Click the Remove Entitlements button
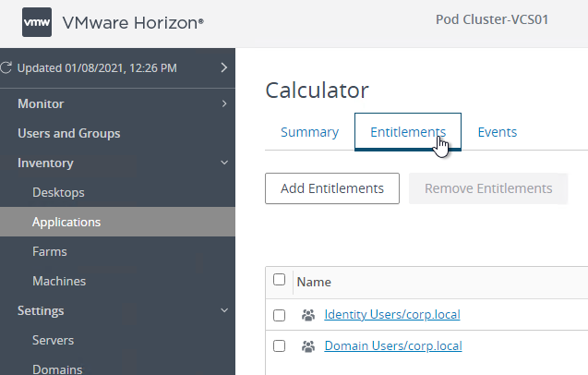Screen dimensions: 588x375 tap(488, 188)
